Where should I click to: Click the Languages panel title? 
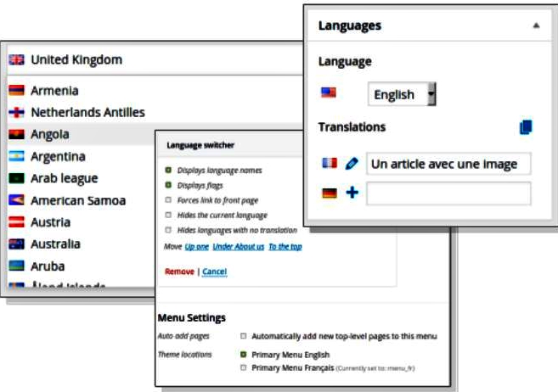[x=349, y=25]
